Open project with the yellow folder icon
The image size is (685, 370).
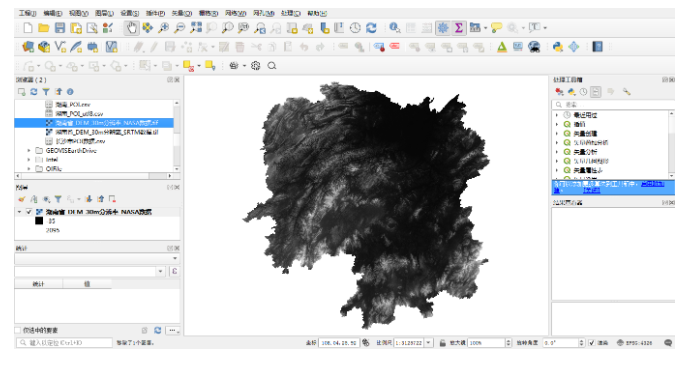pyautogui.click(x=44, y=28)
